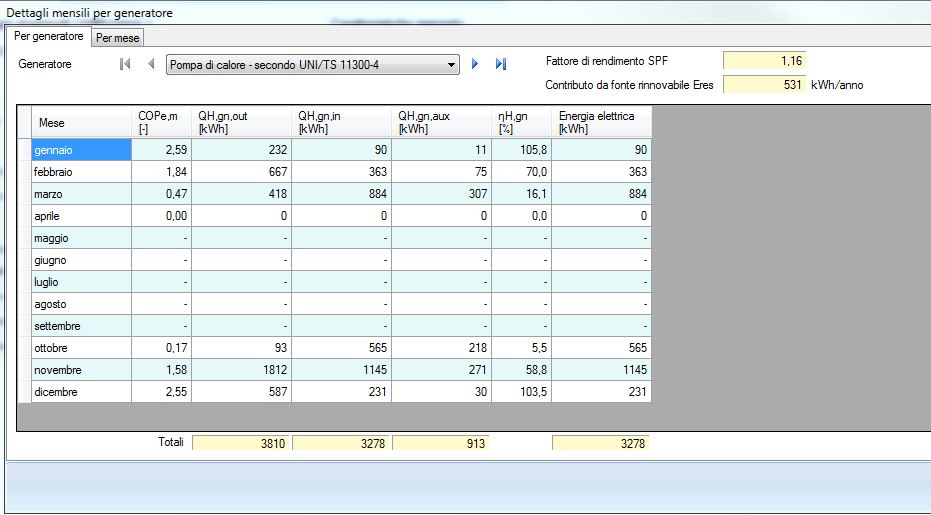The height and width of the screenshot is (515, 931).
Task: Go to next generator arrow
Action: coord(475,64)
